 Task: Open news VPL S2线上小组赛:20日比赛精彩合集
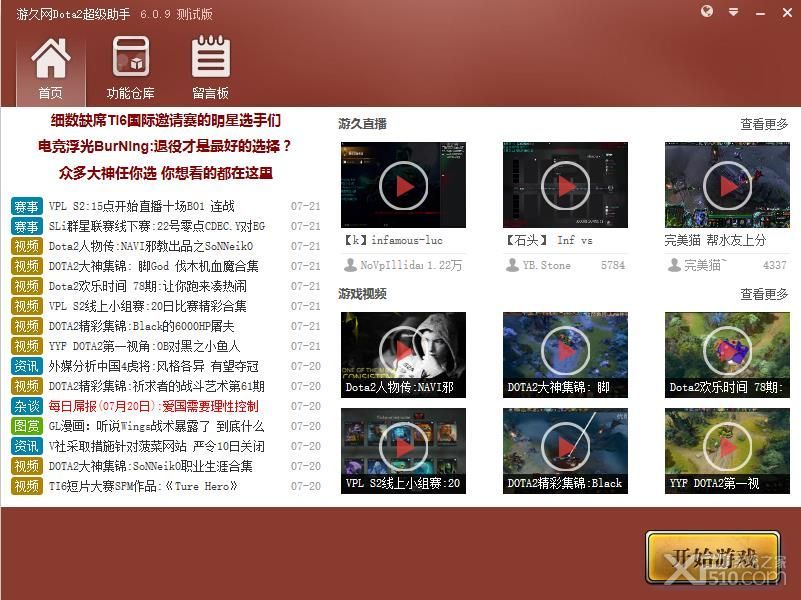(148, 306)
